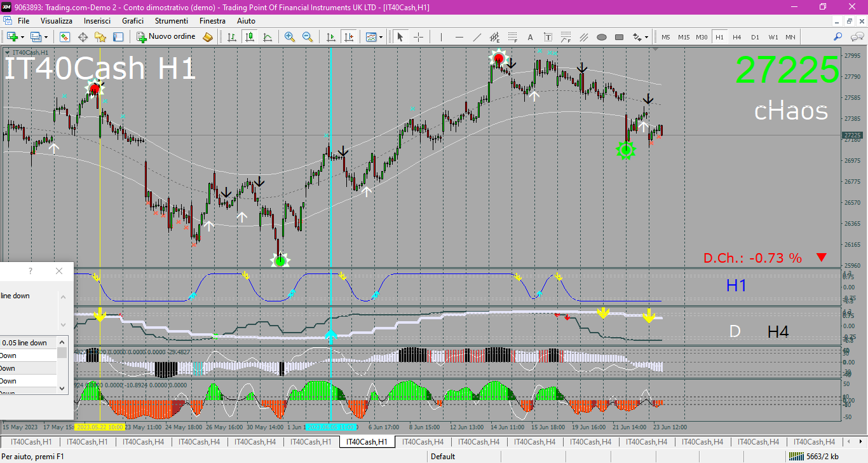
Task: Open the File menu
Action: (24, 20)
